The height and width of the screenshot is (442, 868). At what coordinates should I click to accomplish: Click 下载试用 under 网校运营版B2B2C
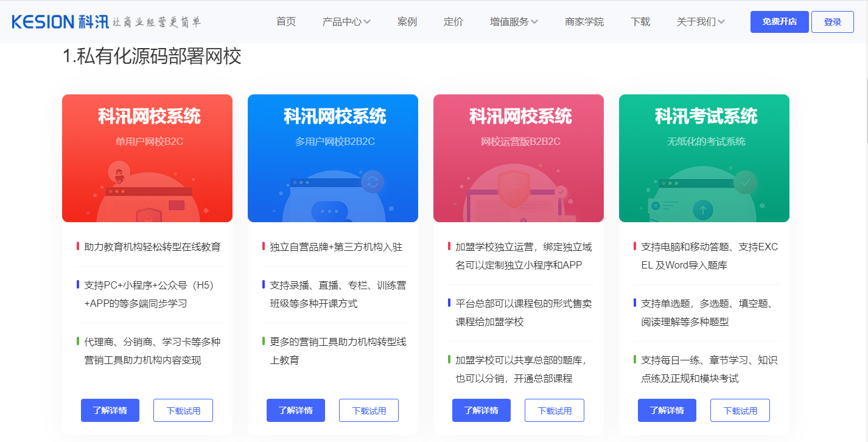click(x=555, y=410)
